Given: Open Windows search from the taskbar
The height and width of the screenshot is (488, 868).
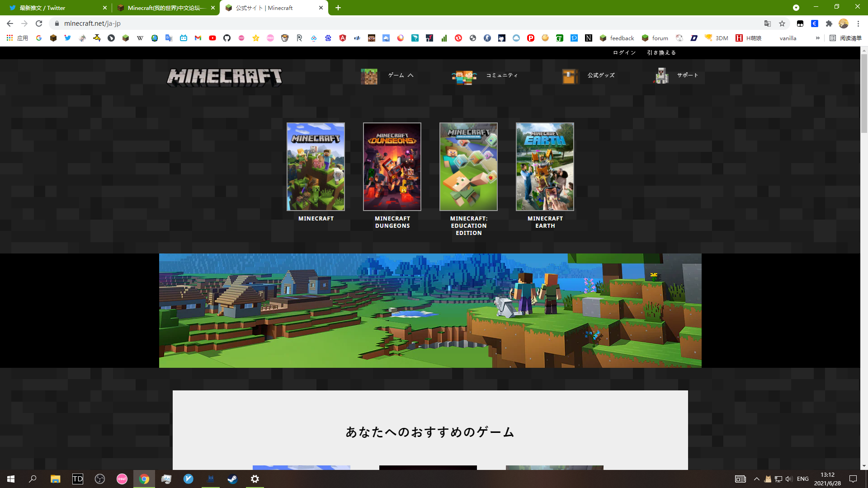Looking at the screenshot, I should (33, 479).
